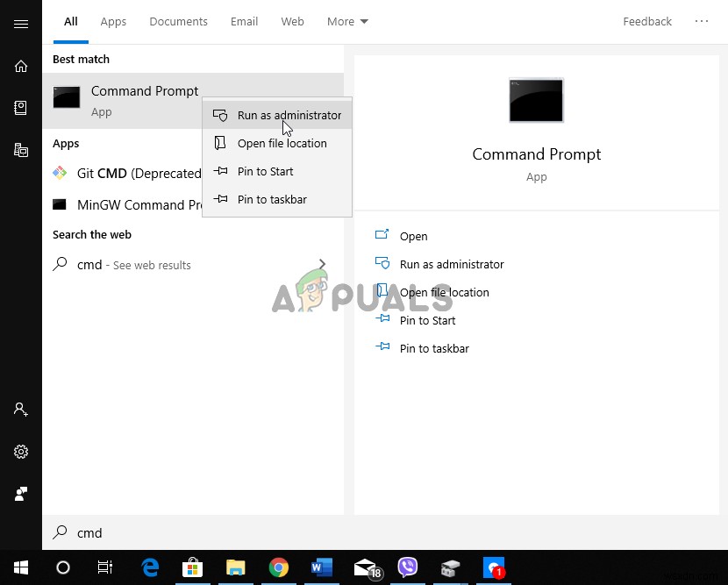Click the Home icon in the left sidebar

20,66
